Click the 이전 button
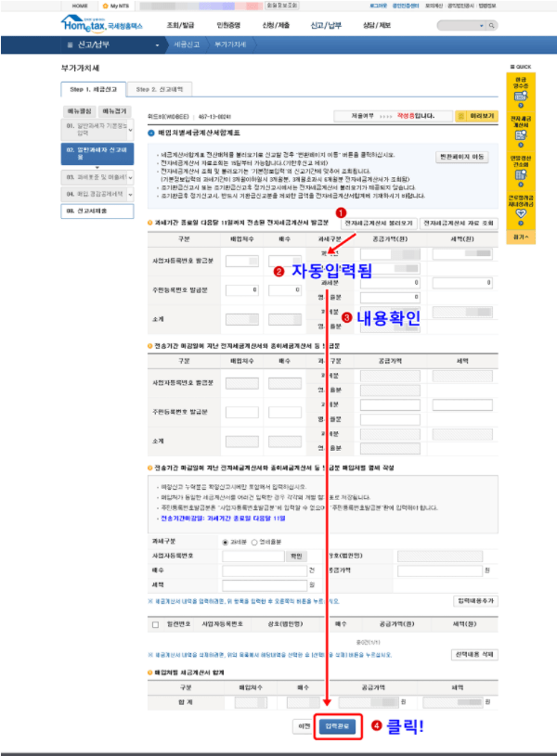Screen dimensions: 557x756 point(304,726)
